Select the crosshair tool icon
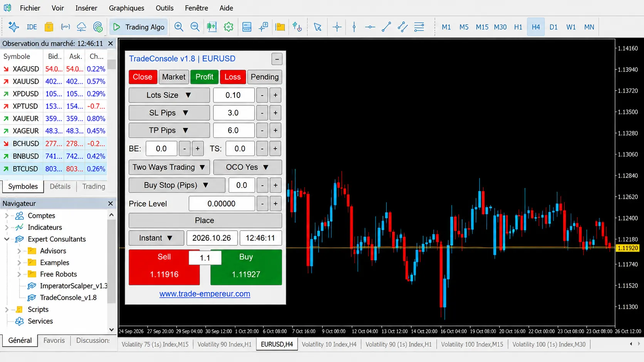Image resolution: width=644 pixels, height=362 pixels. point(337,27)
